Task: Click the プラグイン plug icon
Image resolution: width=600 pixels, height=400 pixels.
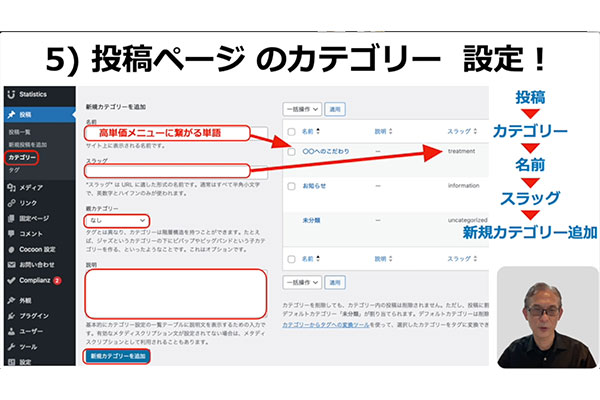Action: 11,316
